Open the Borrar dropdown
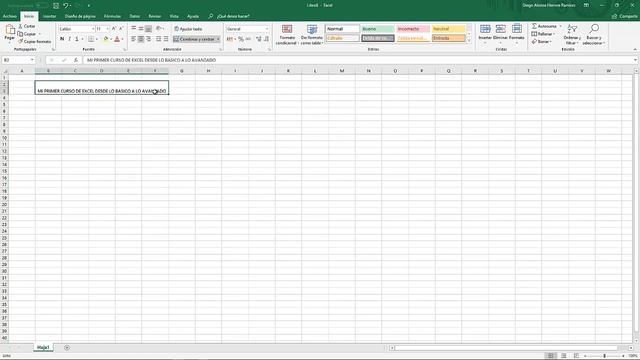Image resolution: width=640 pixels, height=360 pixels. coord(541,42)
